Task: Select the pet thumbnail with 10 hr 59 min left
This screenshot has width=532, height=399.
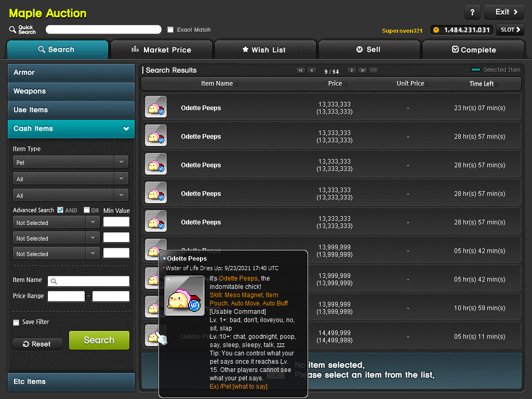Action: pyautogui.click(x=152, y=307)
